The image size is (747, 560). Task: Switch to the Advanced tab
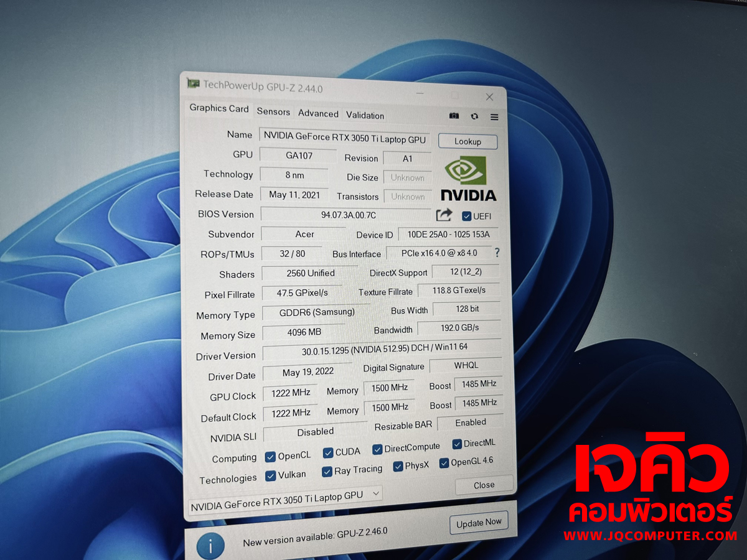[318, 113]
